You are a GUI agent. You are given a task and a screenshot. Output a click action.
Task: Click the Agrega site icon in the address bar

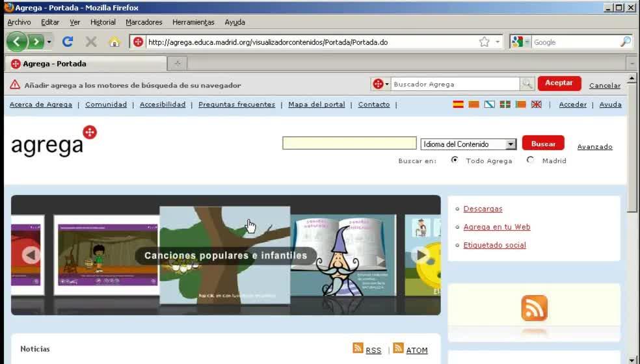point(139,42)
